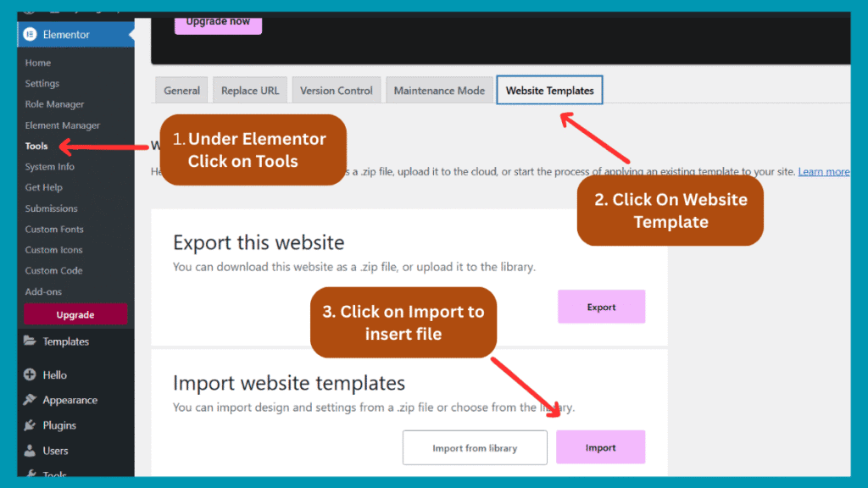Go to Elementor Home submenu
Image resolution: width=868 pixels, height=488 pixels.
(37, 63)
